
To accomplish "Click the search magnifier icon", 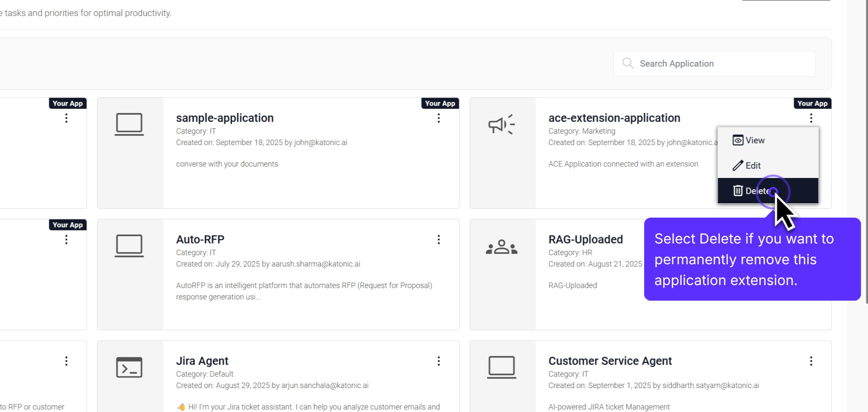I will point(628,63).
